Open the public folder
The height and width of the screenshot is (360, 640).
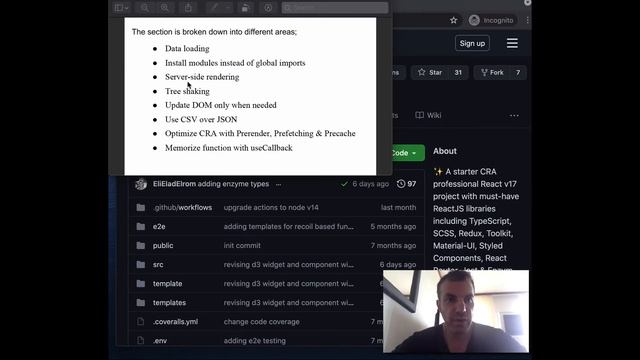(x=163, y=245)
